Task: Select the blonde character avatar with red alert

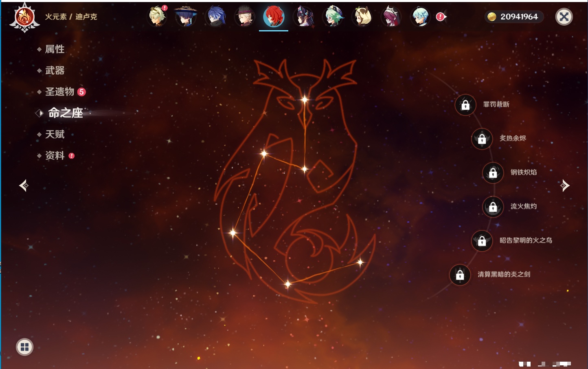Action: pyautogui.click(x=157, y=17)
